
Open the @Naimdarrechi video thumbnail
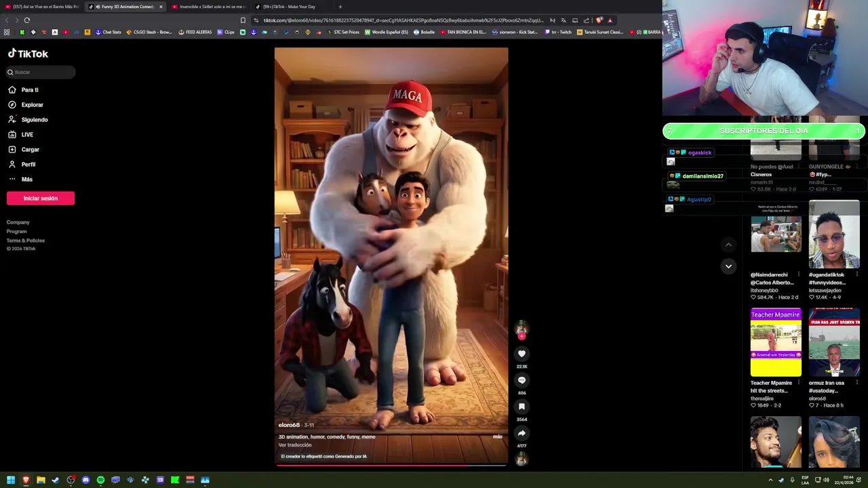(776, 235)
